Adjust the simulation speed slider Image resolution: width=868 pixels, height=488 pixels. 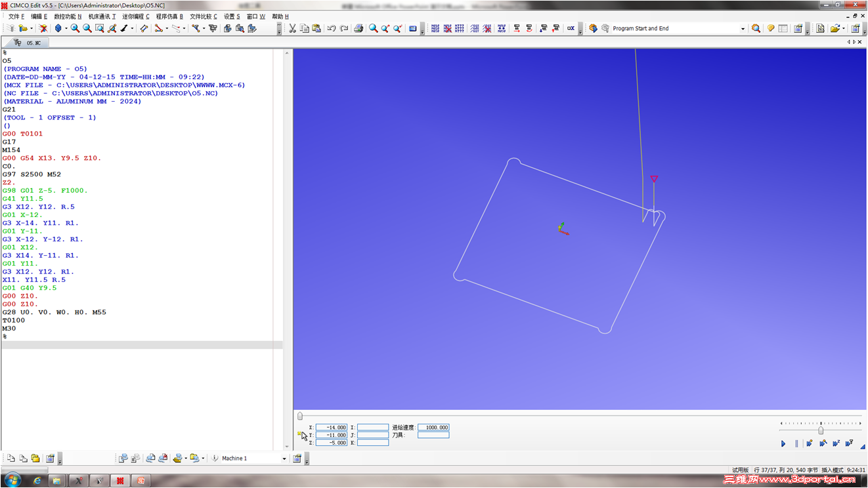[x=821, y=430]
